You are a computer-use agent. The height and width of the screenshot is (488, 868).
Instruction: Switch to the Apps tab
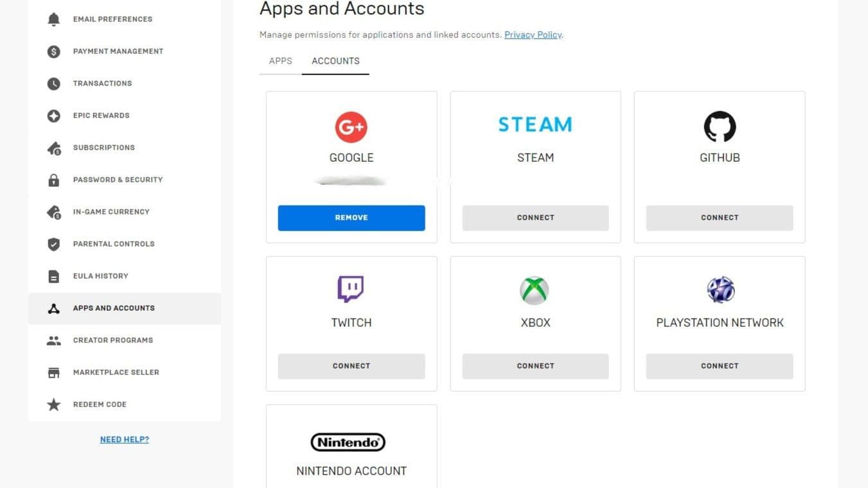[280, 61]
